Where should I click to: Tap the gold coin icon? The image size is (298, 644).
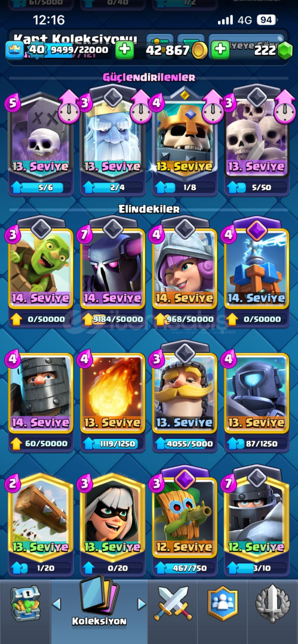(x=200, y=51)
